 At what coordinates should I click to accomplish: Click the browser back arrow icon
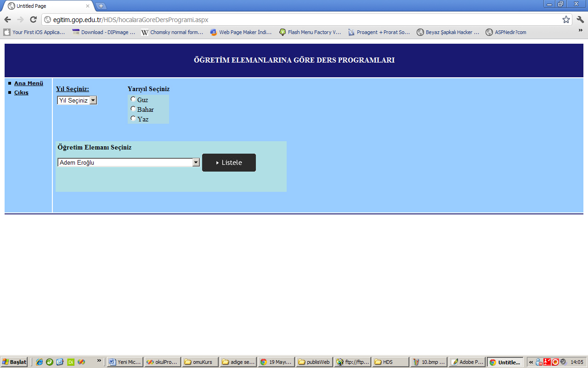coord(7,19)
